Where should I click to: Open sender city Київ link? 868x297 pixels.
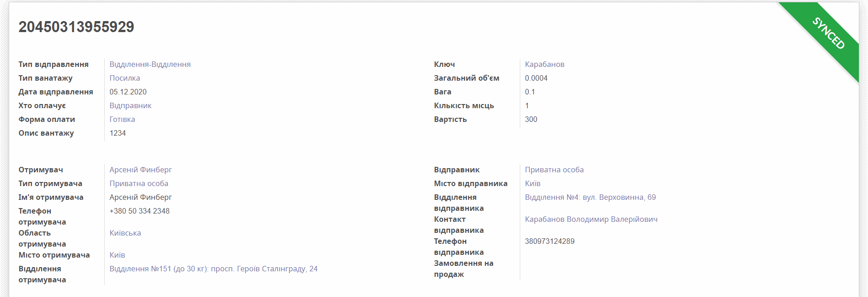(533, 183)
